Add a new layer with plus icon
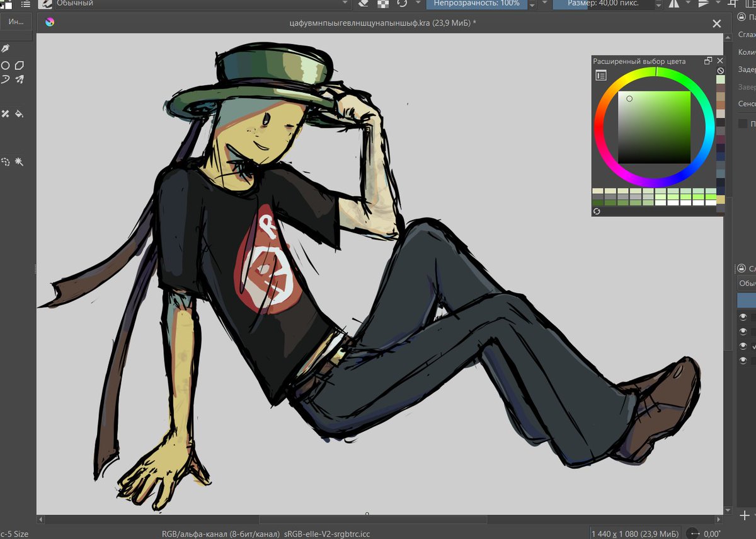 point(745,515)
